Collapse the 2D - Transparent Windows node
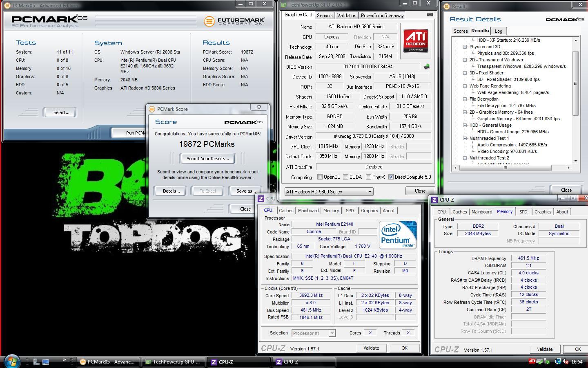 click(x=465, y=60)
